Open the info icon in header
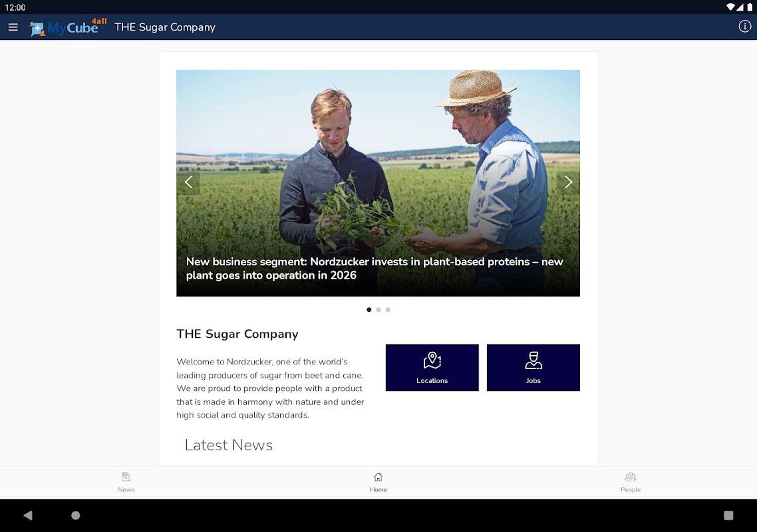This screenshot has height=532, width=757. [x=745, y=27]
